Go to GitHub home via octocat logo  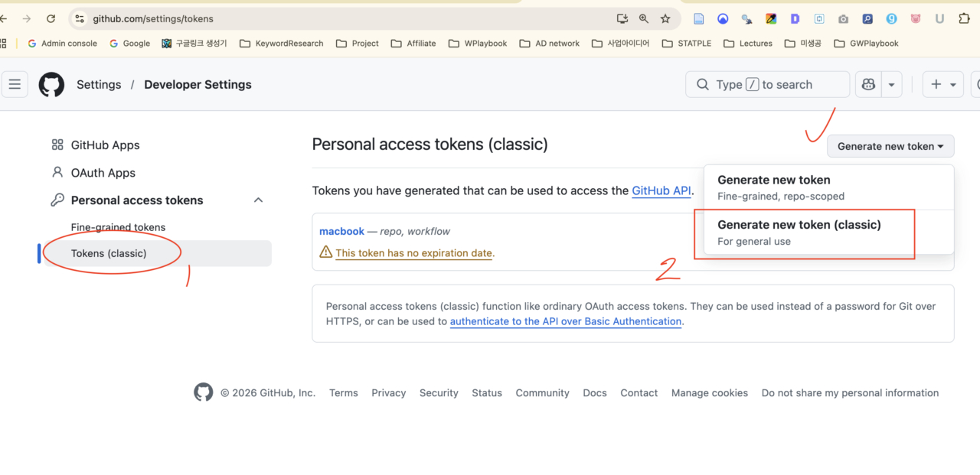click(51, 84)
